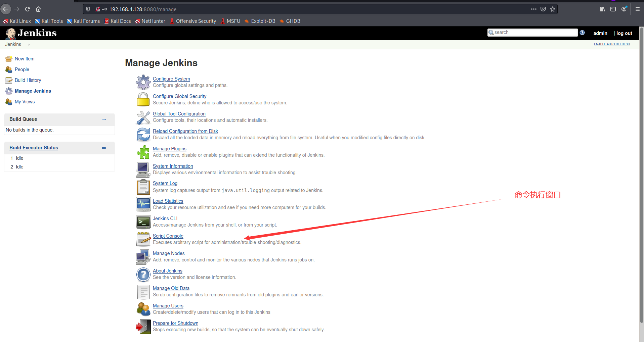
Task: Collapse the Build Executor Status panel
Action: coord(104,148)
